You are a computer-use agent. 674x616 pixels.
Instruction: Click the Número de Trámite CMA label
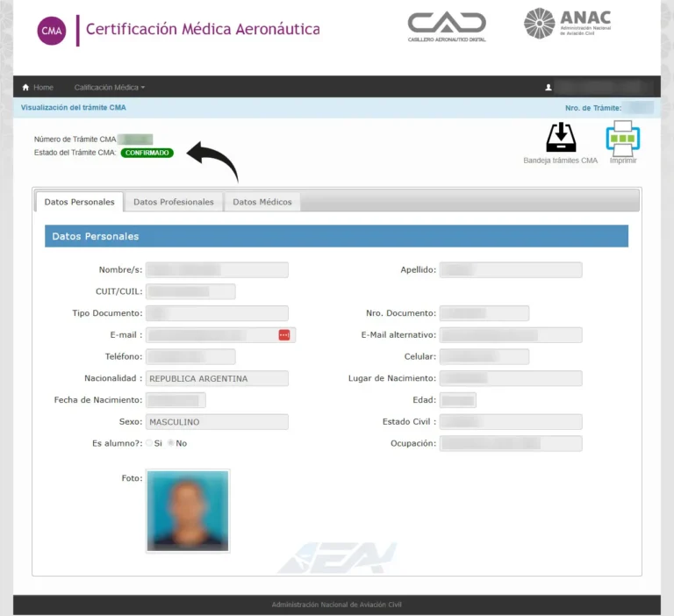pyautogui.click(x=75, y=140)
